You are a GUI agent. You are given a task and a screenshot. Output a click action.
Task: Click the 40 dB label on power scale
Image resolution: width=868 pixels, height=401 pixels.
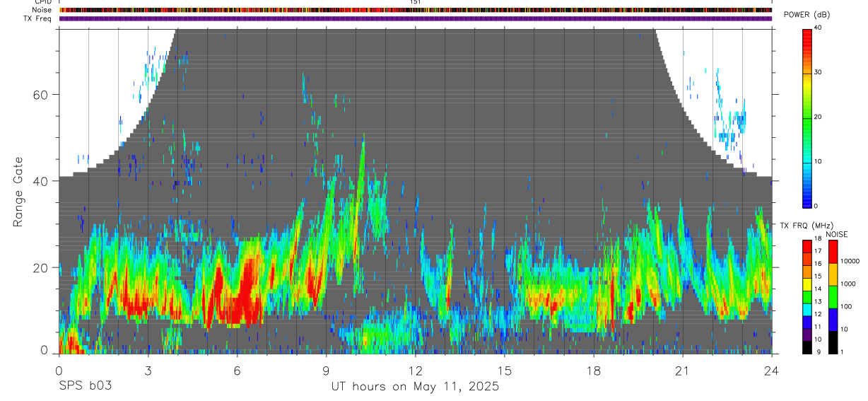pos(819,28)
